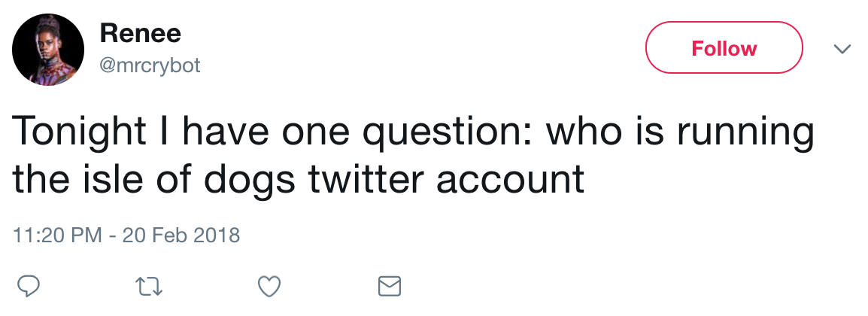Reply to Renee's tweet via speech bubble icon
This screenshot has width=868, height=316.
pos(29,286)
